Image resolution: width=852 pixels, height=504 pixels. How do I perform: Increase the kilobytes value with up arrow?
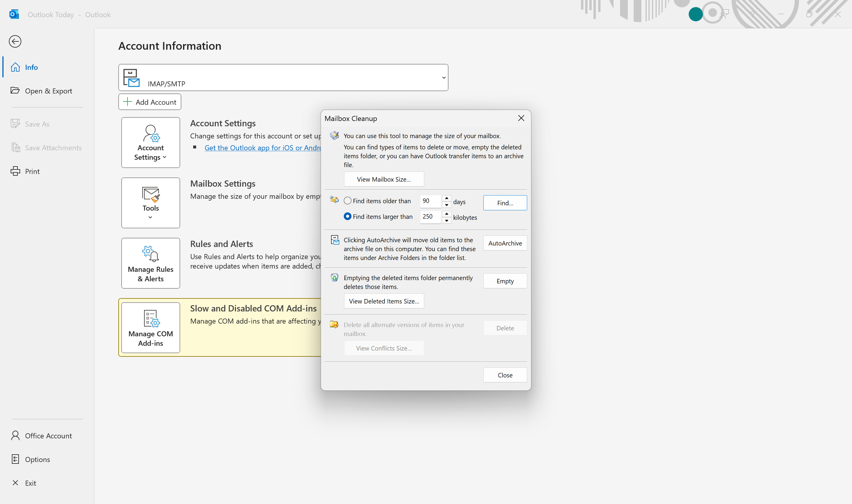446,214
